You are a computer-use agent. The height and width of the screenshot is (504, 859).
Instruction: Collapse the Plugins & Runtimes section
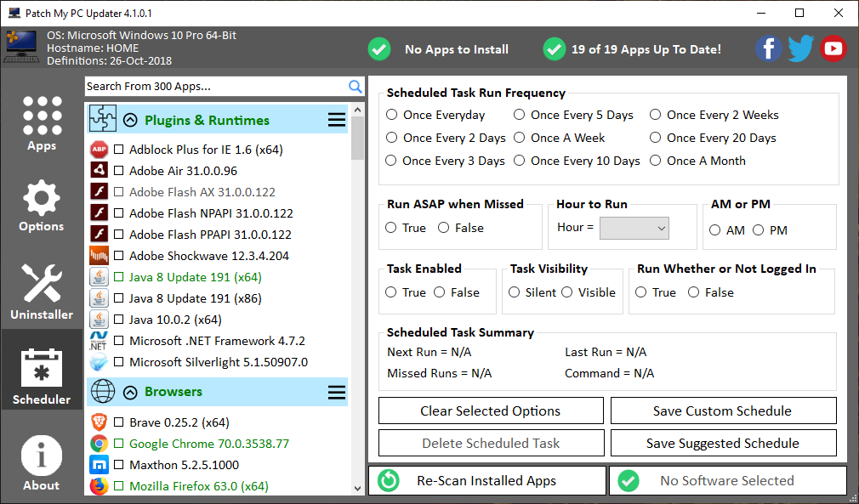click(130, 121)
